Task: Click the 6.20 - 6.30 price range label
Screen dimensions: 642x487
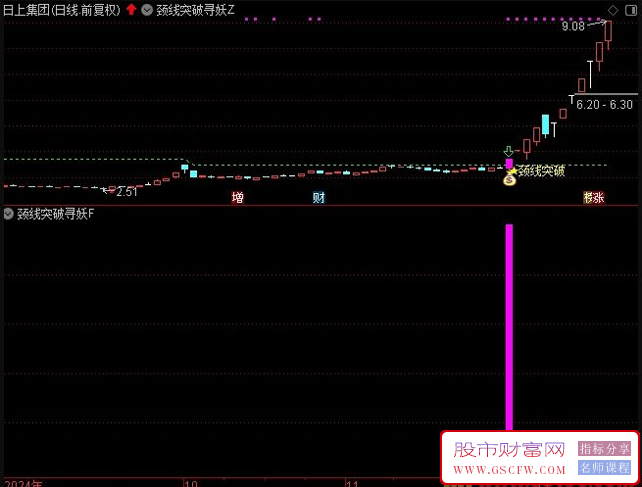Action: (x=604, y=105)
